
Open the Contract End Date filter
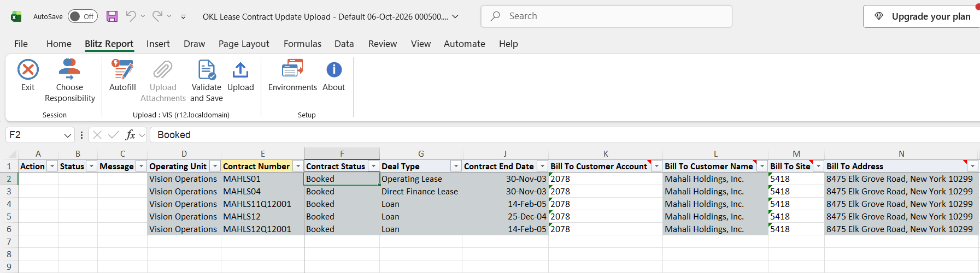[x=543, y=166]
